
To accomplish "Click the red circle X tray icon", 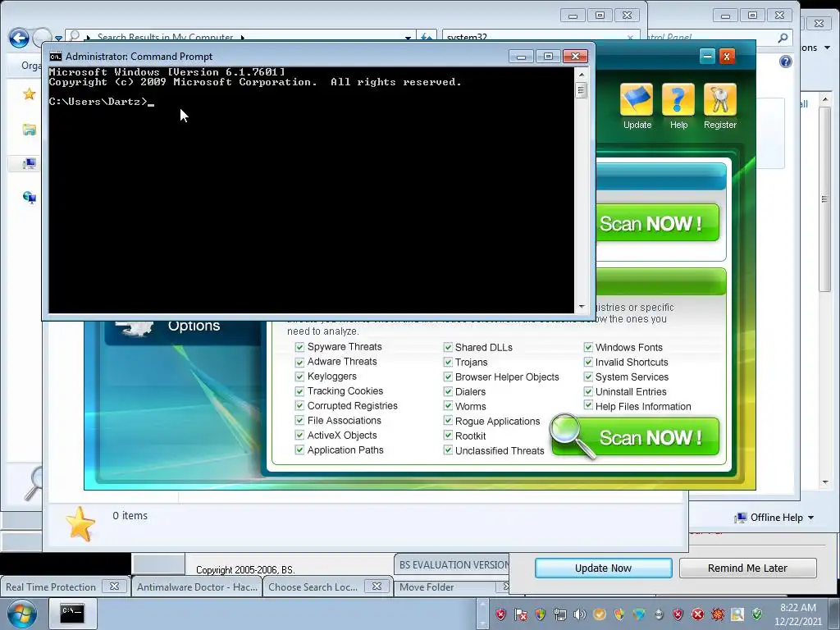I will click(x=697, y=614).
